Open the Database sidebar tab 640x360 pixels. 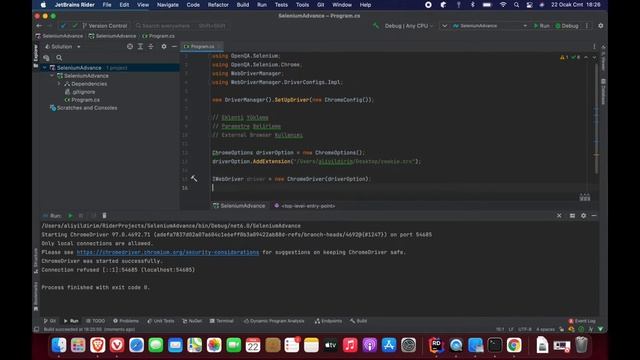point(603,91)
